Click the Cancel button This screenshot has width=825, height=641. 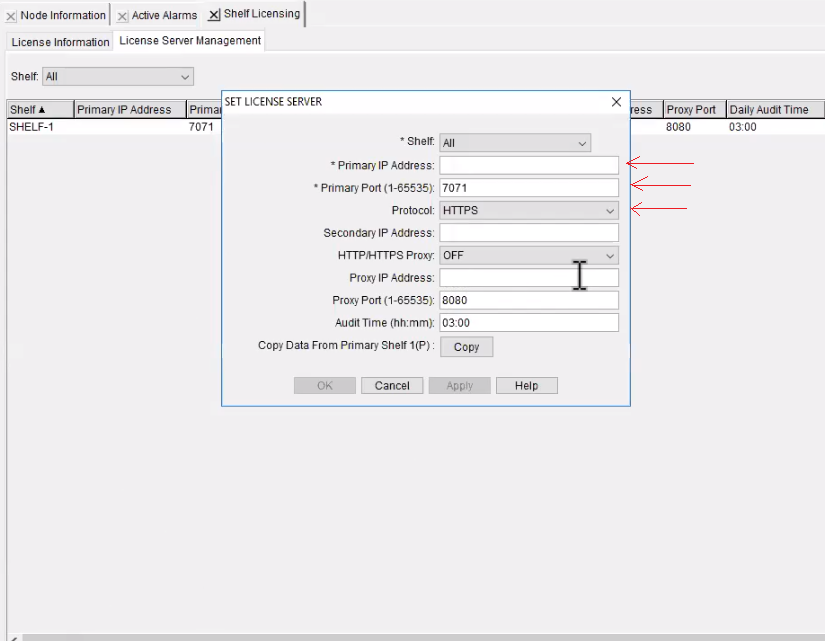(x=392, y=386)
